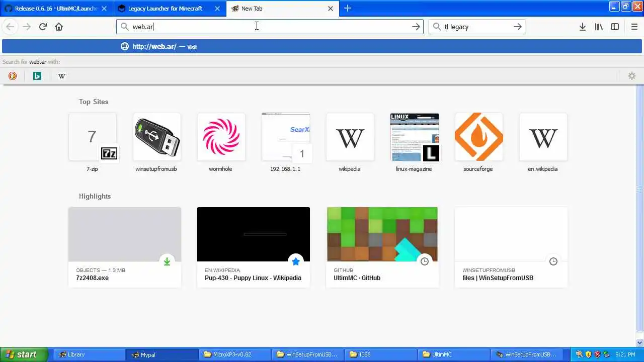
Task: Click inside the address bar showing web.ar
Action: click(270, 27)
